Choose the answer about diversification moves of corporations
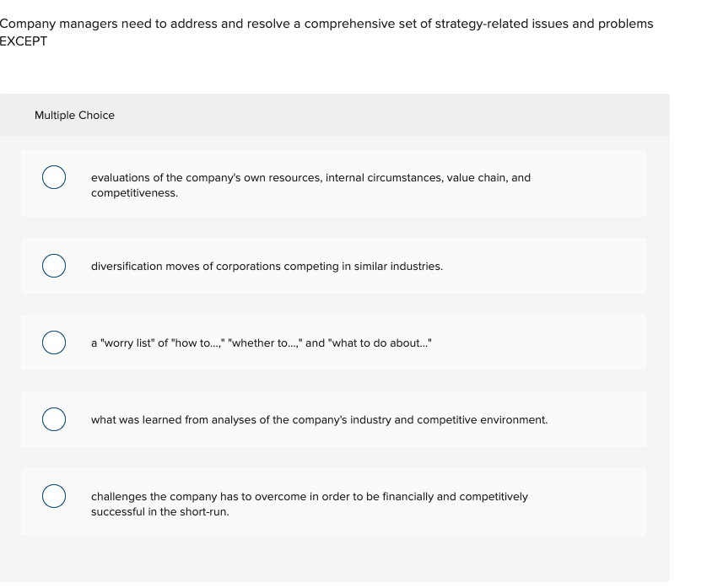707x588 pixels. [267, 266]
